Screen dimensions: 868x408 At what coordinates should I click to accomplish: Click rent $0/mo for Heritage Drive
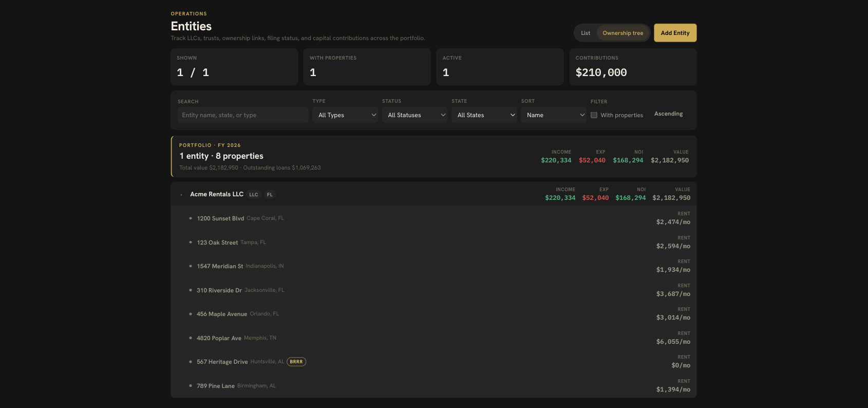pyautogui.click(x=681, y=365)
